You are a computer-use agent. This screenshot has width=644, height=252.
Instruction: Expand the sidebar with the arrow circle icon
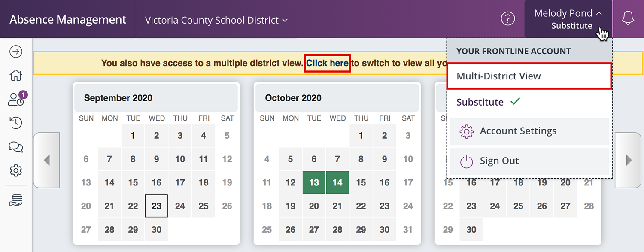tap(16, 52)
